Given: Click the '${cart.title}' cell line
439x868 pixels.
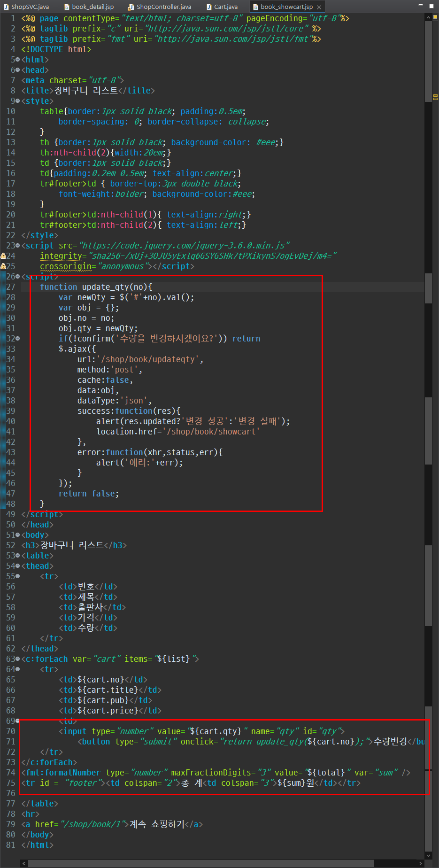Looking at the screenshot, I should 110,690.
